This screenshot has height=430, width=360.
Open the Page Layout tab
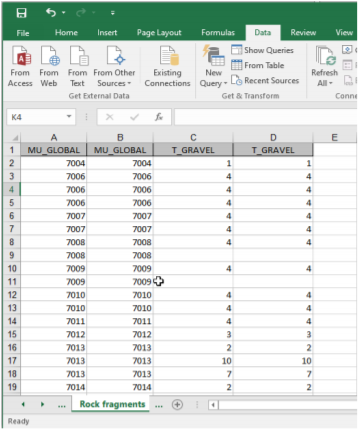(x=159, y=33)
